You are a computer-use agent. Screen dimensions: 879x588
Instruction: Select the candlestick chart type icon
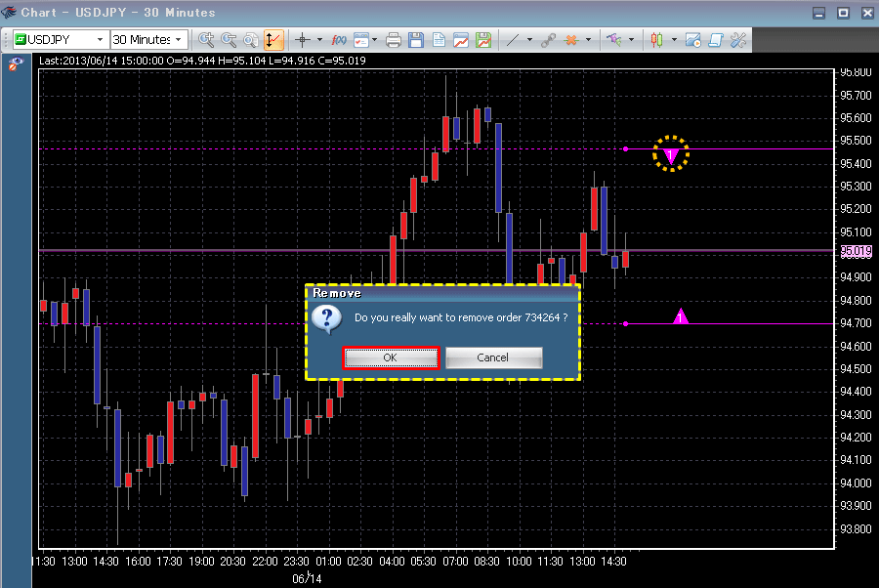[656, 40]
